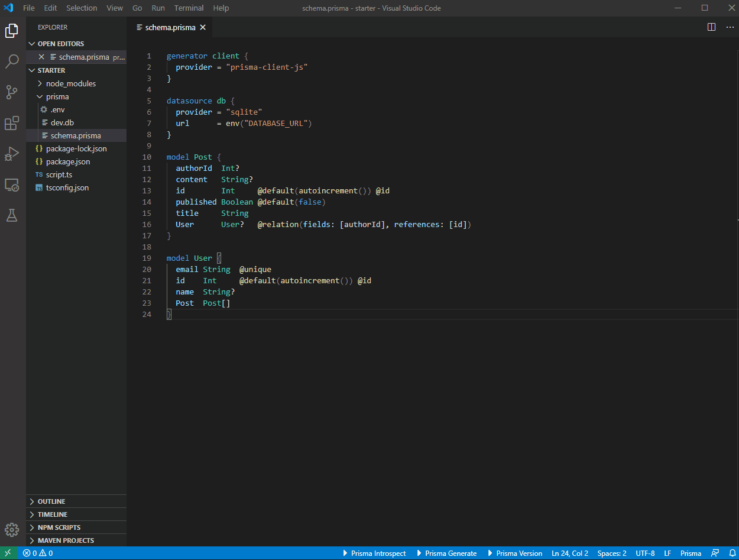Run Prisma Generate from status bar
This screenshot has width=739, height=560.
pyautogui.click(x=447, y=553)
